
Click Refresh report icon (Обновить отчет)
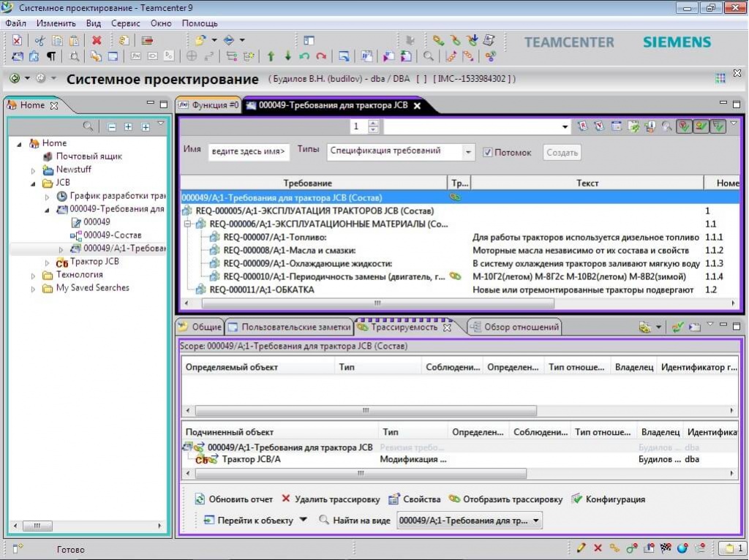coord(200,499)
